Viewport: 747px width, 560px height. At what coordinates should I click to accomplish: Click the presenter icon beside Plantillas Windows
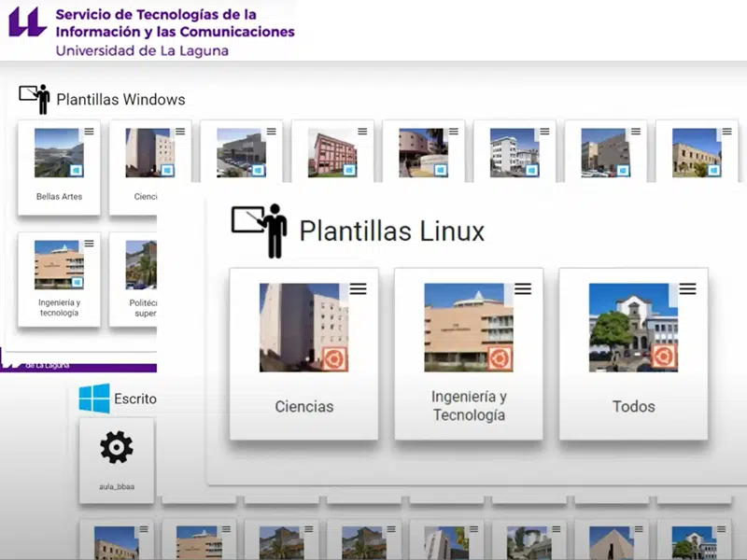click(35, 99)
